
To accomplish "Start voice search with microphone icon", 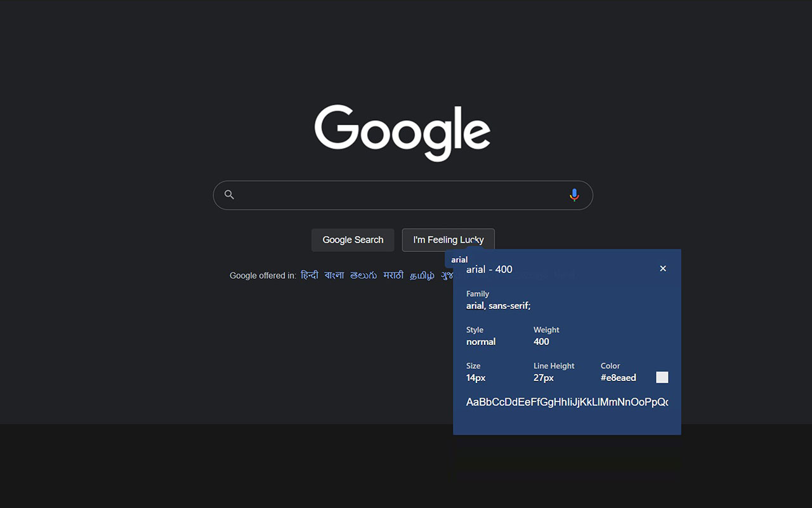I will (x=574, y=195).
